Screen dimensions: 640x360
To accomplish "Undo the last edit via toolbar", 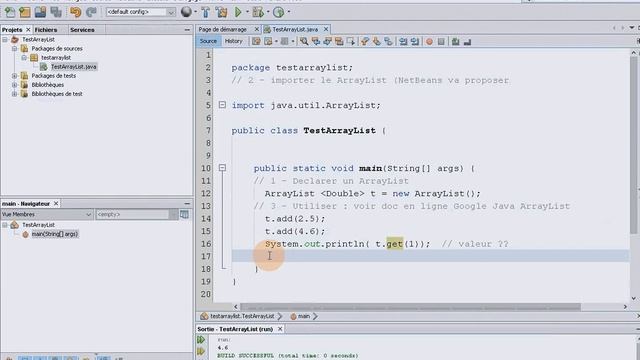I will [x=76, y=12].
